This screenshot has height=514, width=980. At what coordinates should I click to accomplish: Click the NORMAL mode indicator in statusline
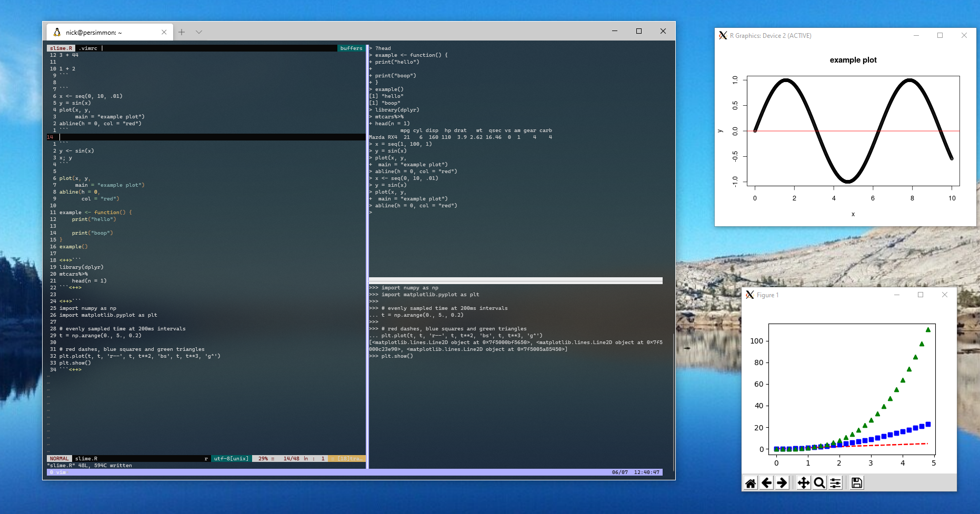(59, 459)
